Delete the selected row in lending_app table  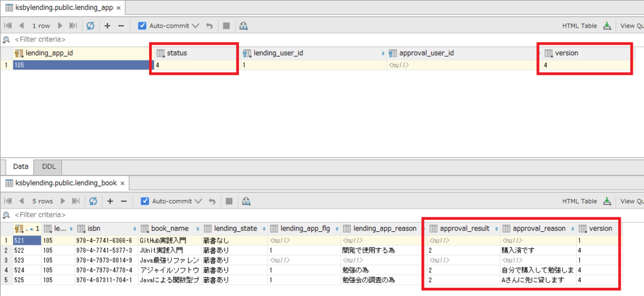pos(121,26)
